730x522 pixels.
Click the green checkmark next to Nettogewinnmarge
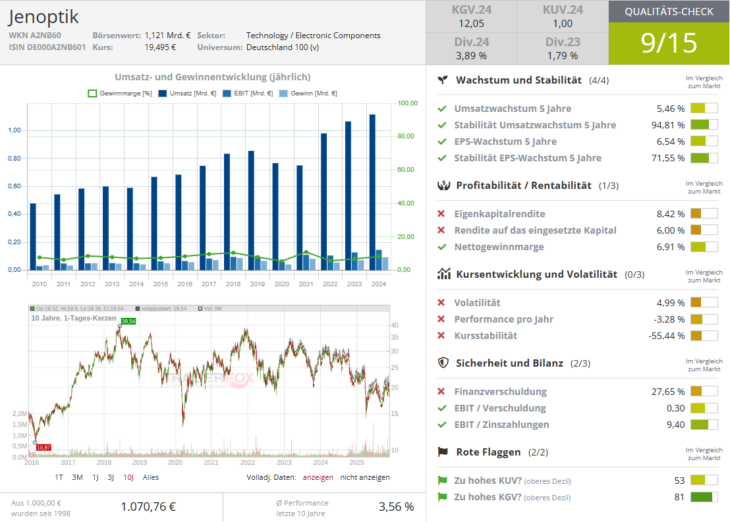pos(442,246)
